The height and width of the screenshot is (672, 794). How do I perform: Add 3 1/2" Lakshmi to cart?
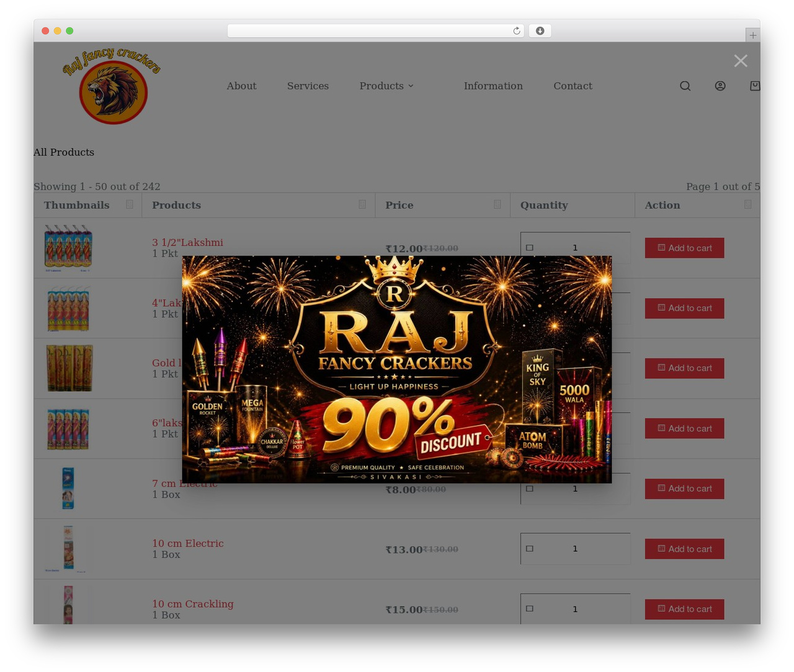684,248
